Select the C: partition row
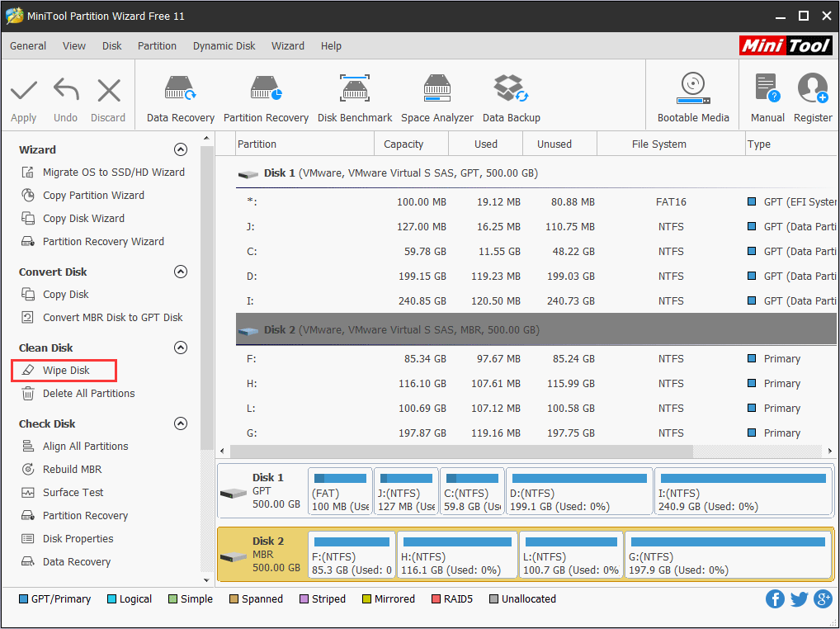The height and width of the screenshot is (629, 840). tap(536, 251)
